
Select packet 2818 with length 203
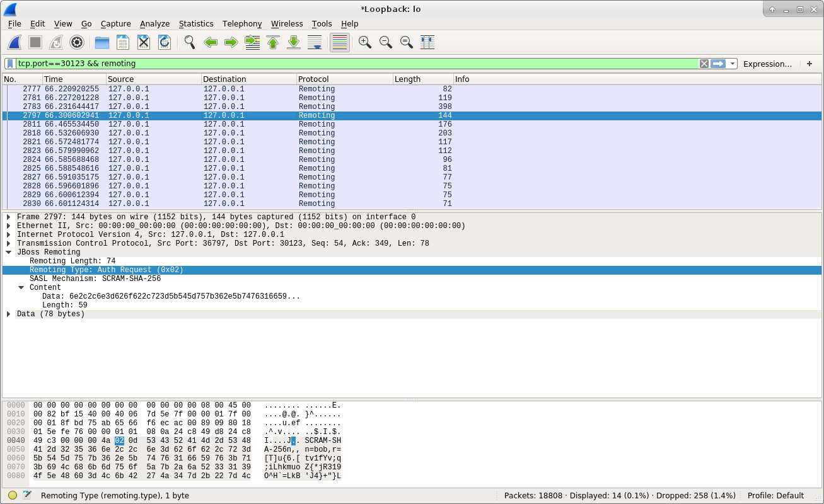point(412,133)
